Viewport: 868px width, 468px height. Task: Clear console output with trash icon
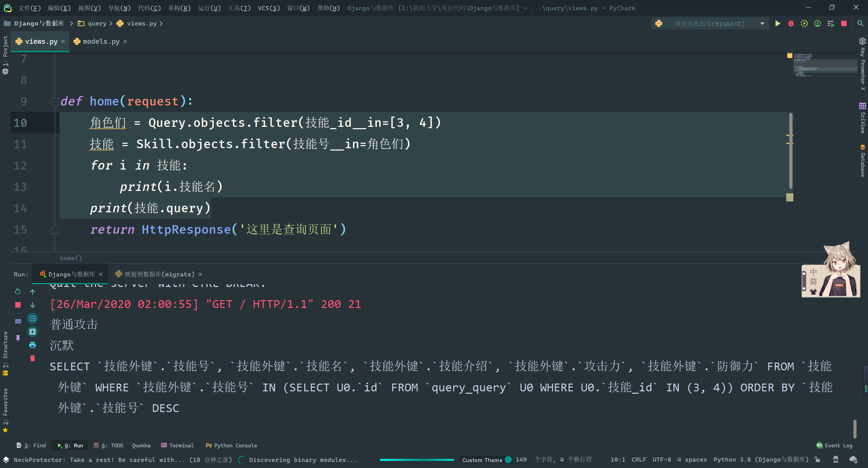point(33,358)
